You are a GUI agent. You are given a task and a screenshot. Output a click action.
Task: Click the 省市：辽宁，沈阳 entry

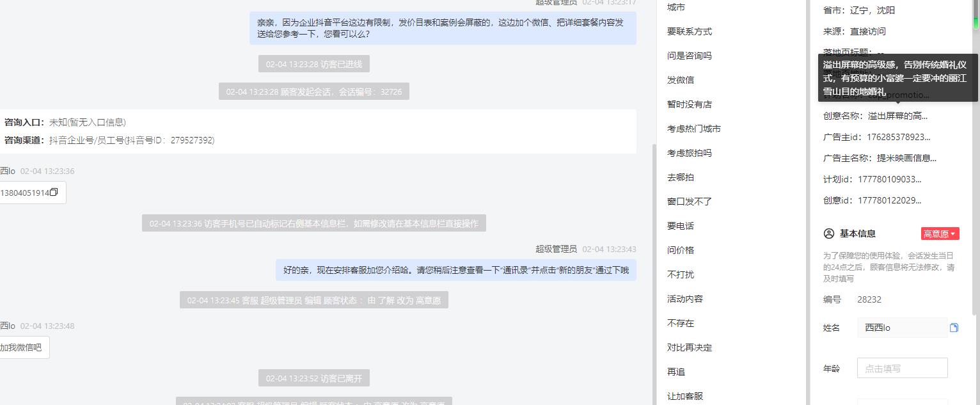[859, 10]
